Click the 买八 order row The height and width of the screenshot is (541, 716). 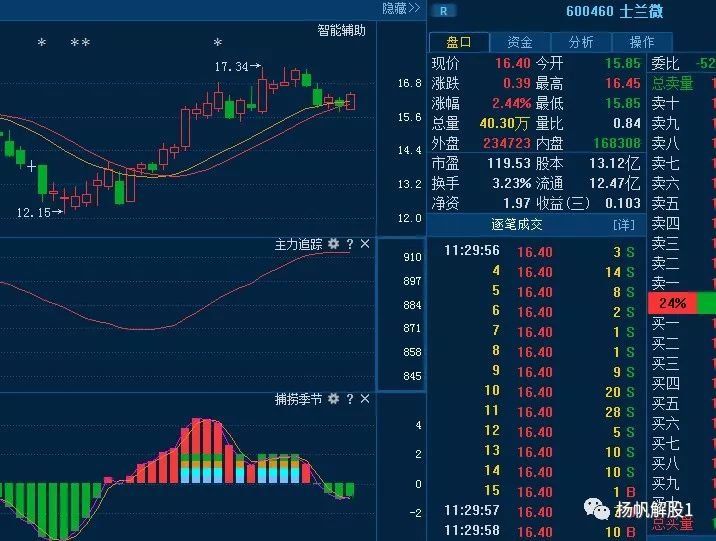(683, 463)
